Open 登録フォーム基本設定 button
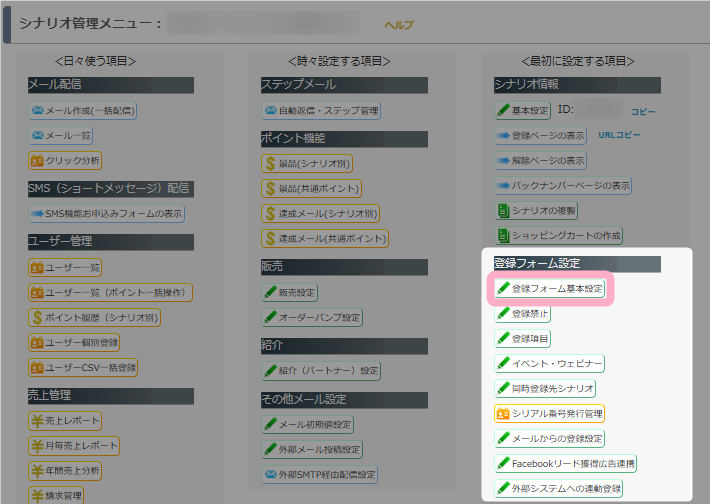 tap(550, 289)
